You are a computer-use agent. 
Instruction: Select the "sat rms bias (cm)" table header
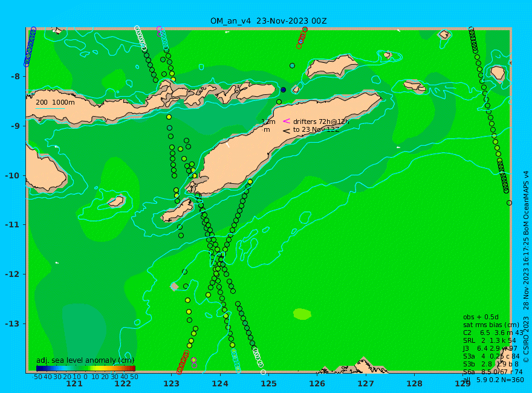click(491, 325)
